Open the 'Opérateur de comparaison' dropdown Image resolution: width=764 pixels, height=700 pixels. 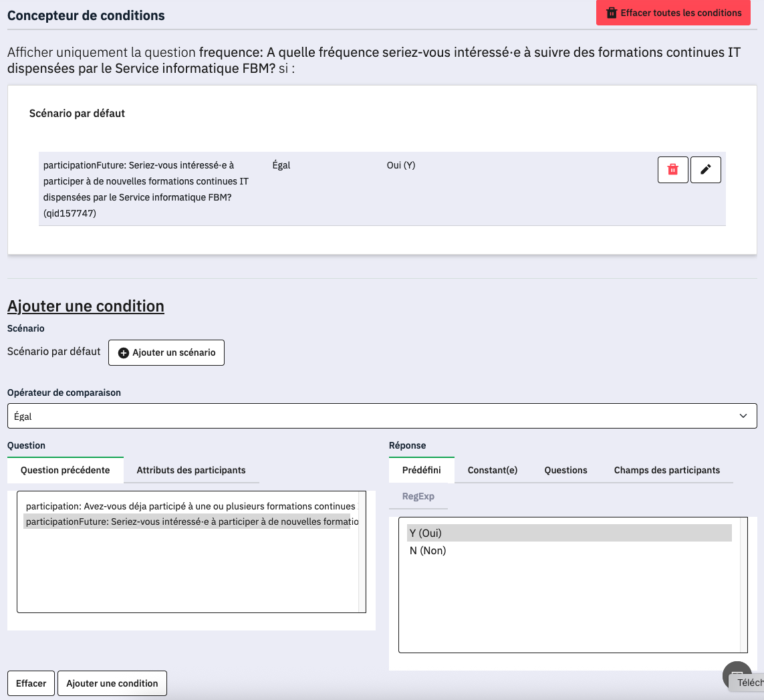[x=382, y=416]
